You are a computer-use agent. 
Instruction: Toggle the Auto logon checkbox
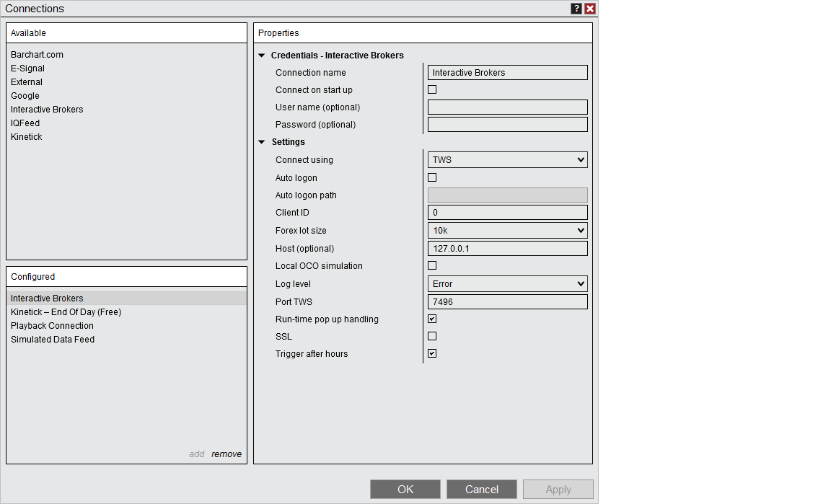pos(433,177)
